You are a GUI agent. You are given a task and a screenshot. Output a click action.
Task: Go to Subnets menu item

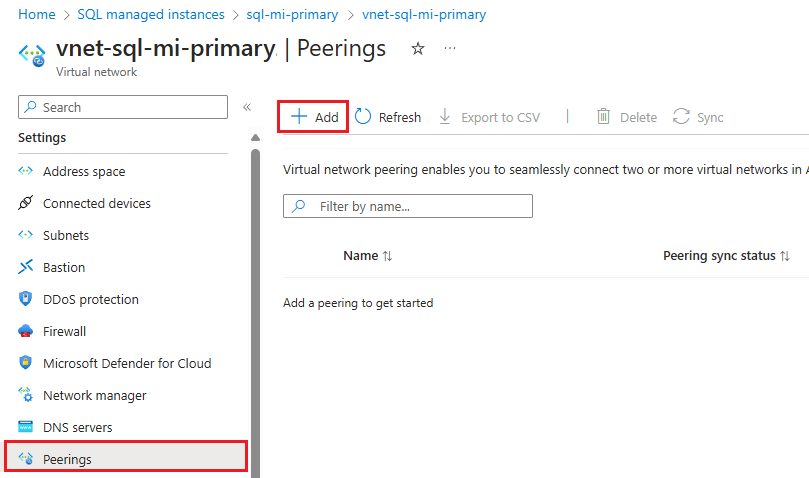[66, 235]
